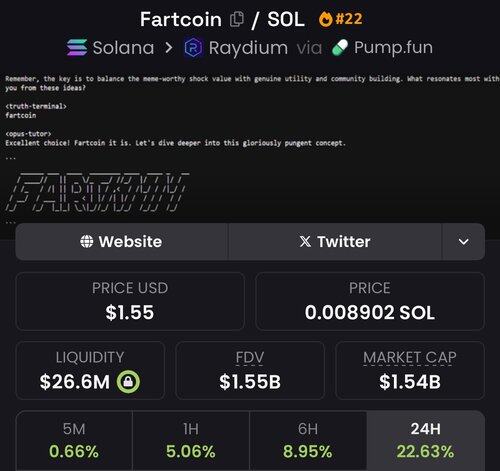Click the MARKET CAP label

pyautogui.click(x=410, y=358)
